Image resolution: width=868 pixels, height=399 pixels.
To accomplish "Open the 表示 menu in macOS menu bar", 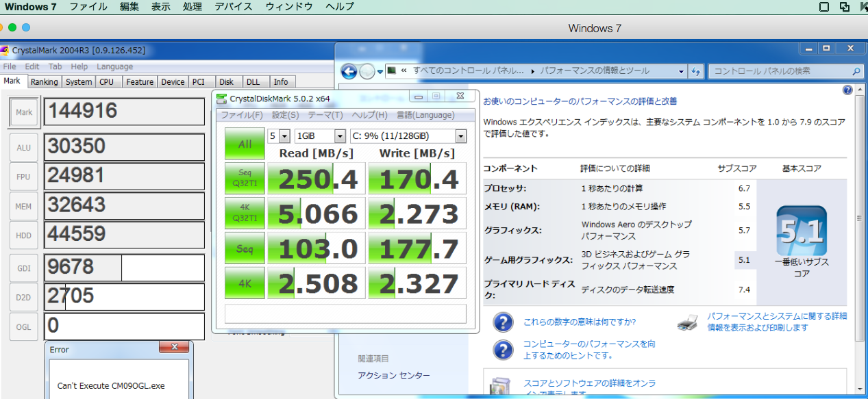I will coord(161,7).
